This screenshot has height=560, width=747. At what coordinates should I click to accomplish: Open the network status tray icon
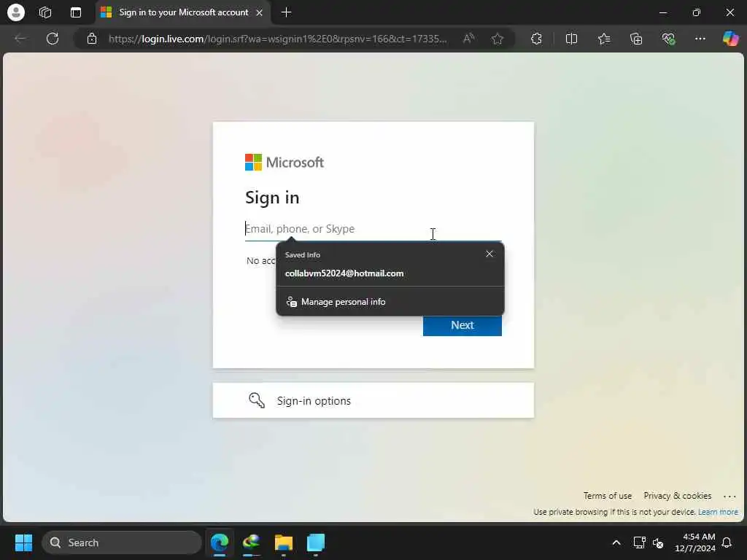(639, 542)
